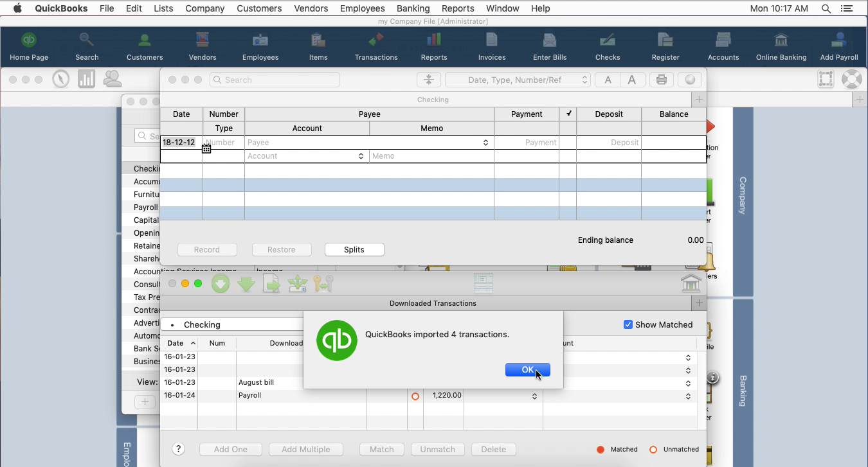Open Register from main toolbar
The height and width of the screenshot is (467, 868).
(x=665, y=47)
